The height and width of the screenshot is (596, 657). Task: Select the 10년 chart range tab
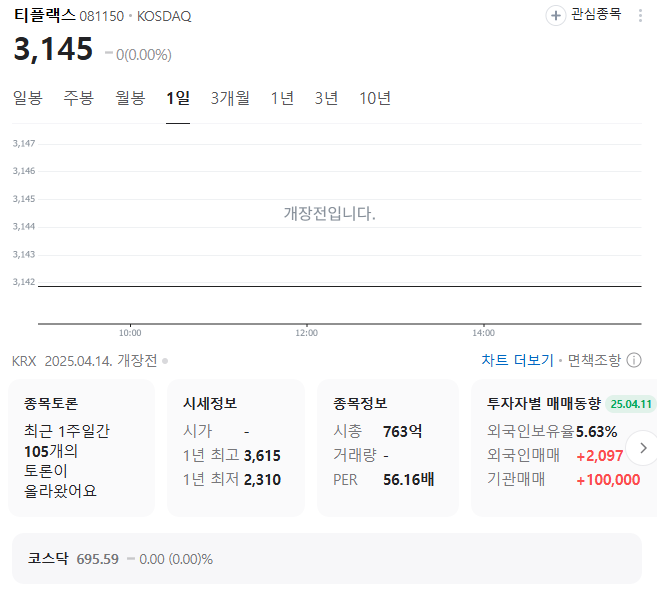[x=375, y=98]
